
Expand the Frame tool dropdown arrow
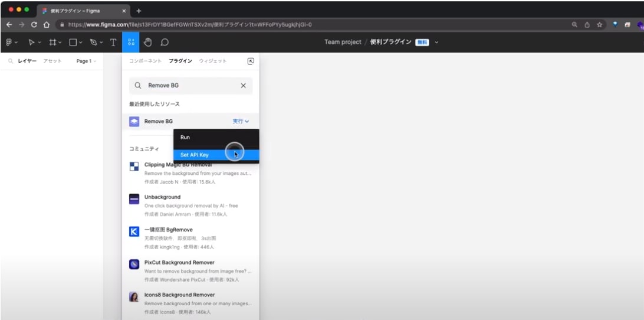(60, 43)
